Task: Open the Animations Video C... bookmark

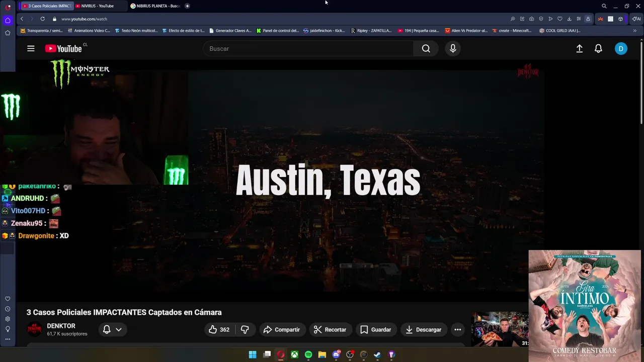Action: (x=89, y=31)
